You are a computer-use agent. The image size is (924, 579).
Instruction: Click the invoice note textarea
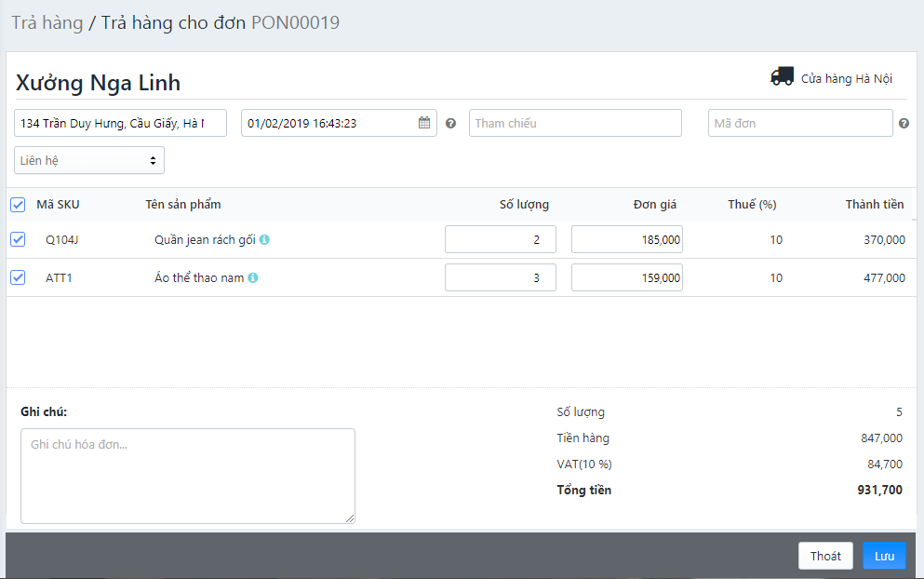point(188,476)
